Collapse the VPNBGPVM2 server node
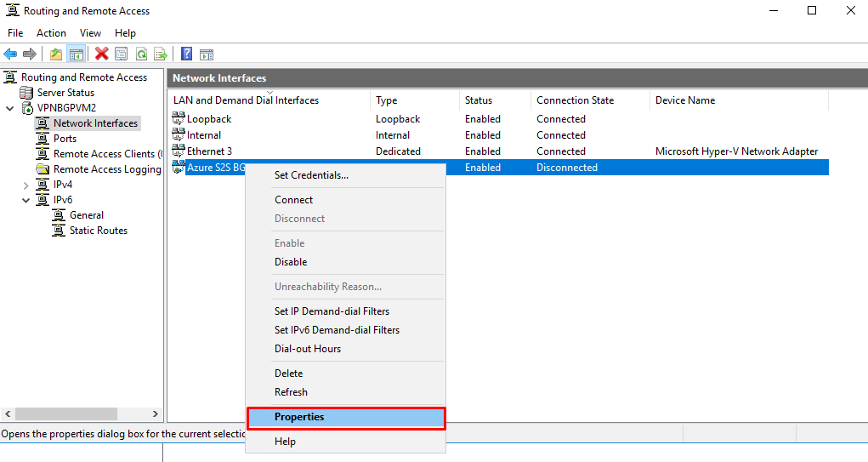The image size is (868, 462). pos(9,108)
